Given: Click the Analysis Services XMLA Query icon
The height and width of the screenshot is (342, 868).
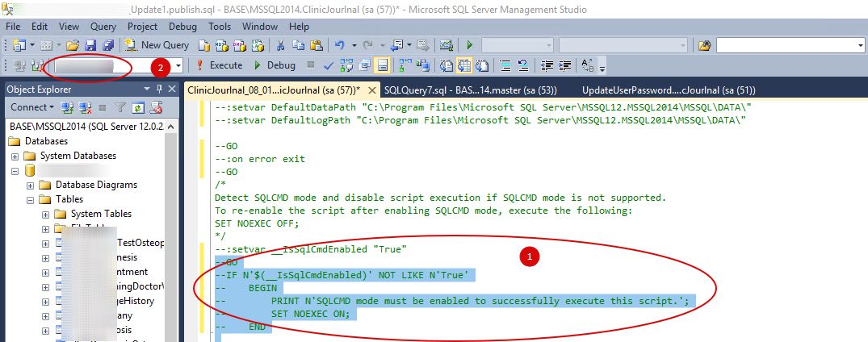Looking at the screenshot, I should click(x=258, y=45).
